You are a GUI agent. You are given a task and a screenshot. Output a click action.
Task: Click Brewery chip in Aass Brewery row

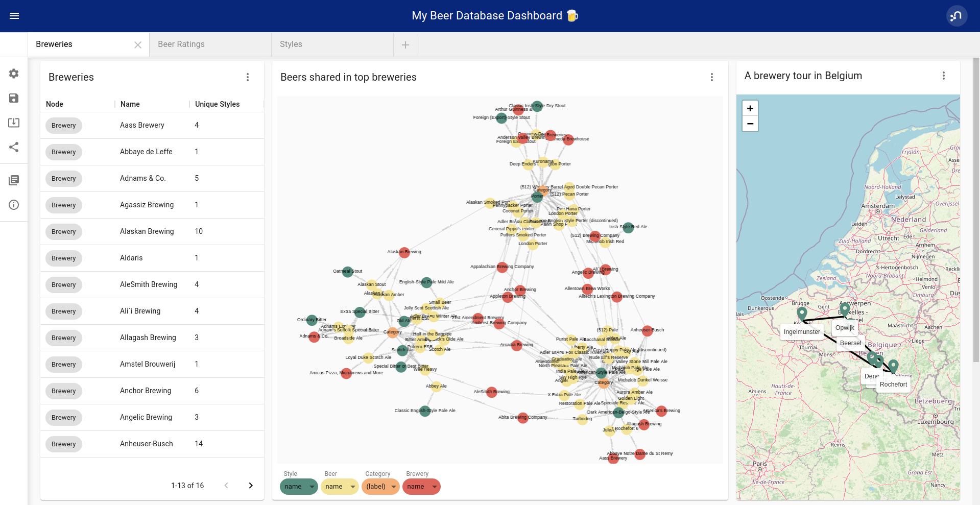pyautogui.click(x=64, y=126)
